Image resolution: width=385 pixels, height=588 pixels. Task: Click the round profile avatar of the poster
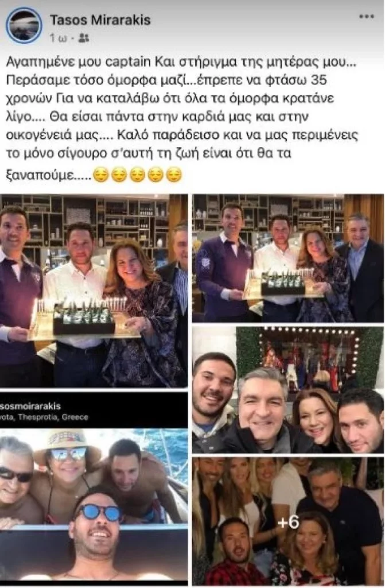24,25
